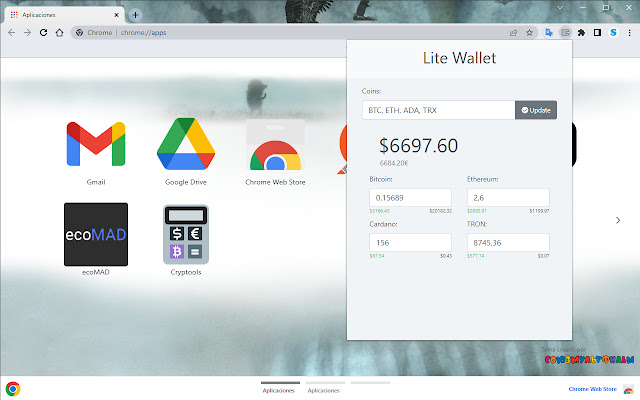
Task: Edit the TRON amount field
Action: coord(508,242)
